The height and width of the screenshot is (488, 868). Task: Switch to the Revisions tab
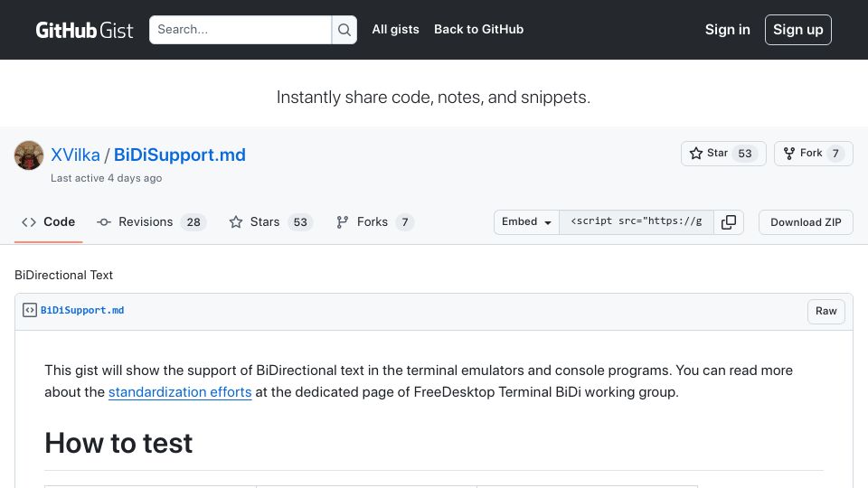pos(152,222)
